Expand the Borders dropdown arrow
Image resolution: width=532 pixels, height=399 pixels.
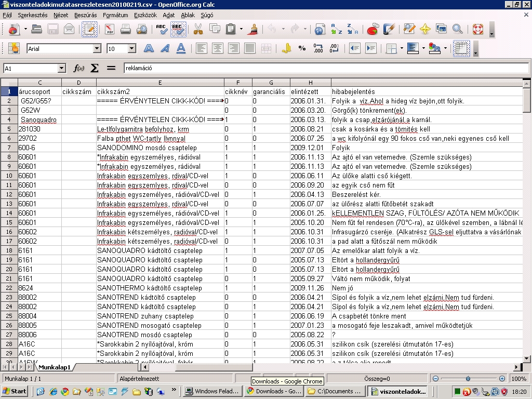pos(402,48)
